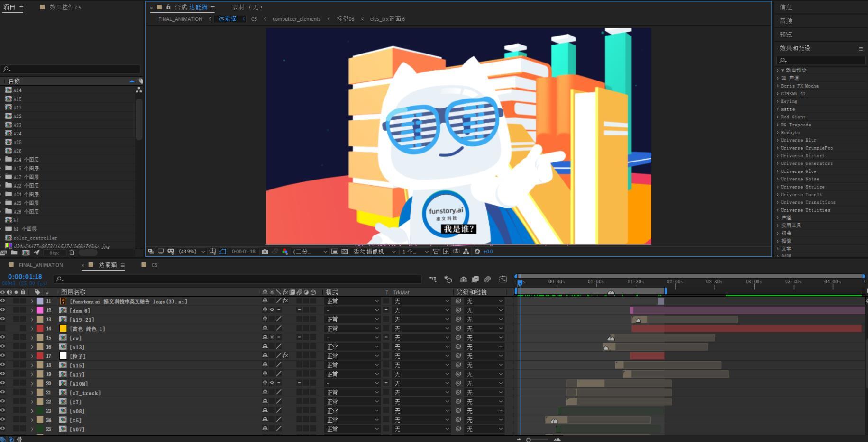Image resolution: width=868 pixels, height=442 pixels.
Task: Open the grid and guide options icon
Action: click(212, 252)
